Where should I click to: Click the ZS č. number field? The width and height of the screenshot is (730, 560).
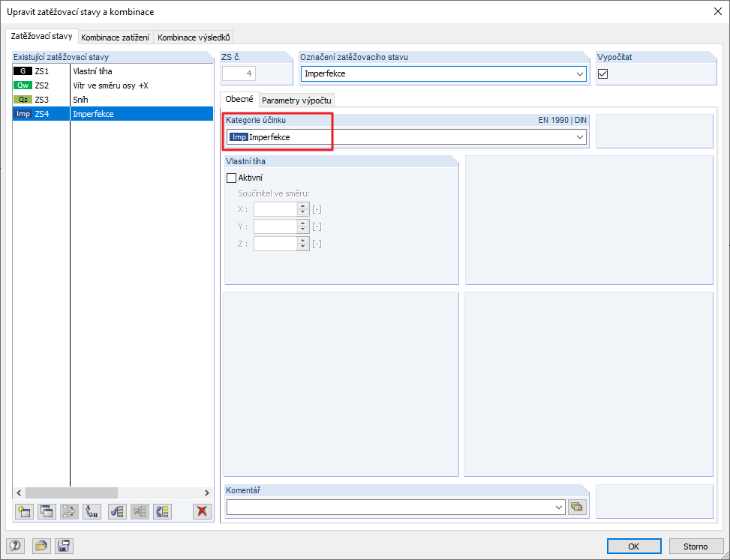point(239,73)
